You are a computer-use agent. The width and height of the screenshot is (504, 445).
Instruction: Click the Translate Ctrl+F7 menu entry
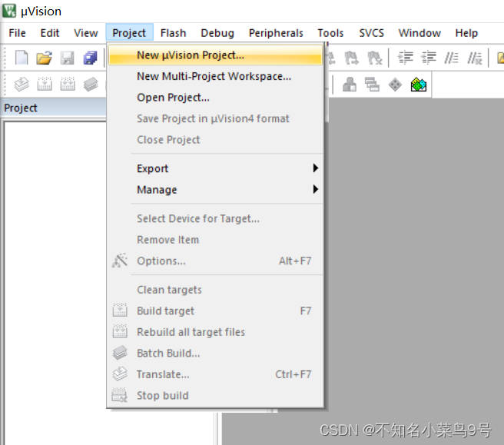click(215, 374)
